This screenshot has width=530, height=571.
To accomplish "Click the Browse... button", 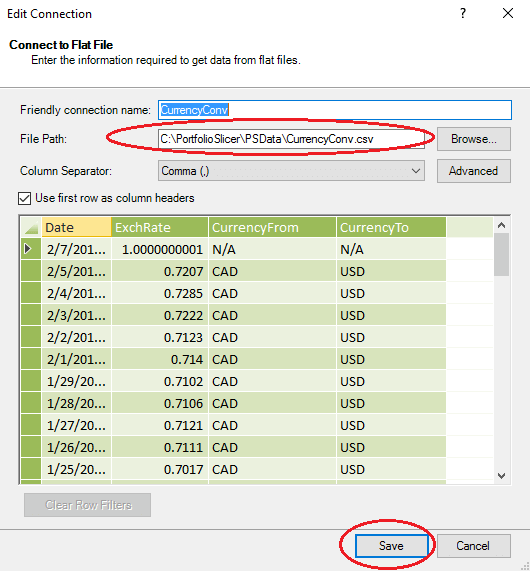I will [x=474, y=139].
